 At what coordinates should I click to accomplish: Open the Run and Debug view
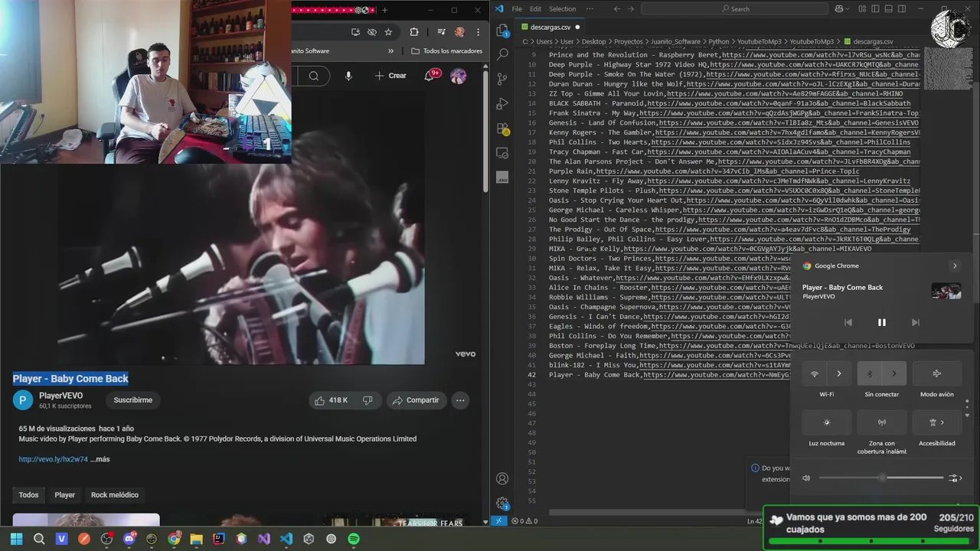point(502,103)
